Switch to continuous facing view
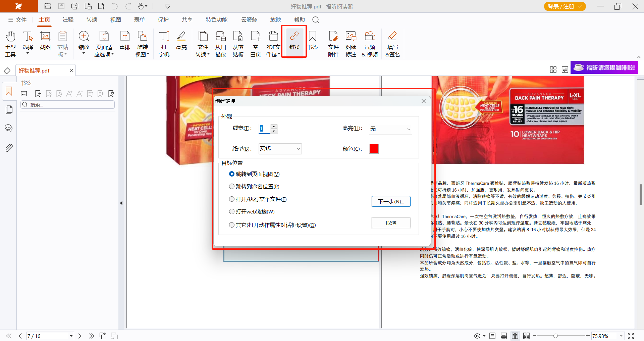The image size is (644, 341). 526,336
